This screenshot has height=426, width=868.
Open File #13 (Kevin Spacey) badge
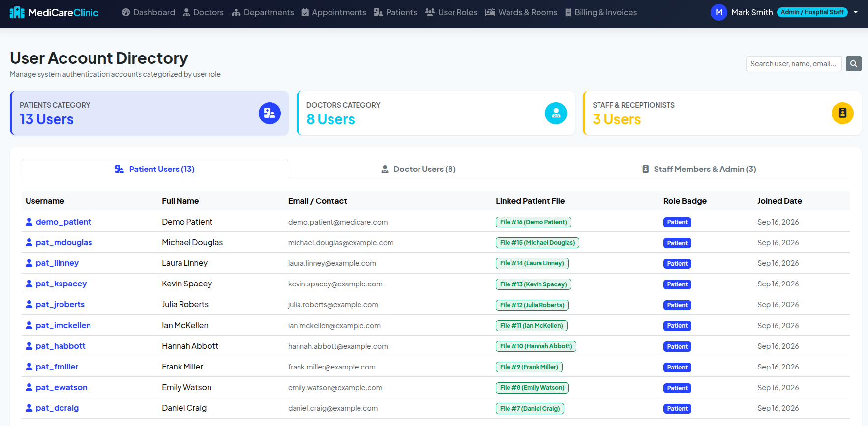(x=534, y=284)
